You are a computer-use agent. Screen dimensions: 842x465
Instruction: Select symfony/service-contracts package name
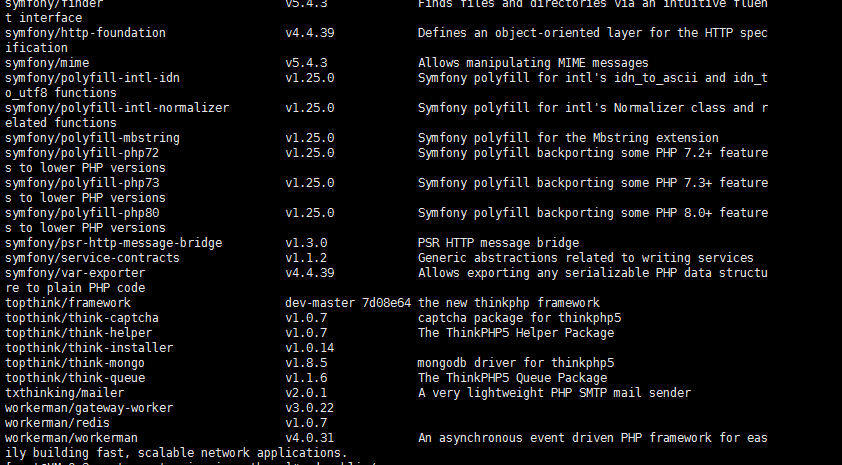pyautogui.click(x=92, y=258)
